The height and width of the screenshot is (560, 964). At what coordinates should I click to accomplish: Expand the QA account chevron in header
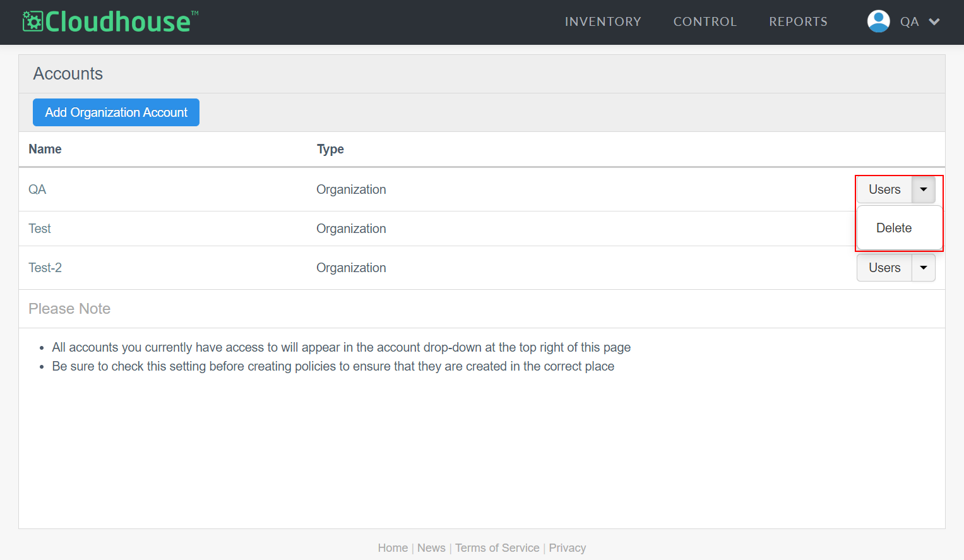[934, 22]
